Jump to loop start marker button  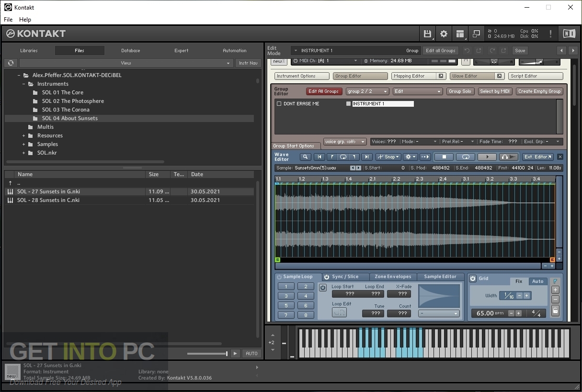pyautogui.click(x=331, y=157)
